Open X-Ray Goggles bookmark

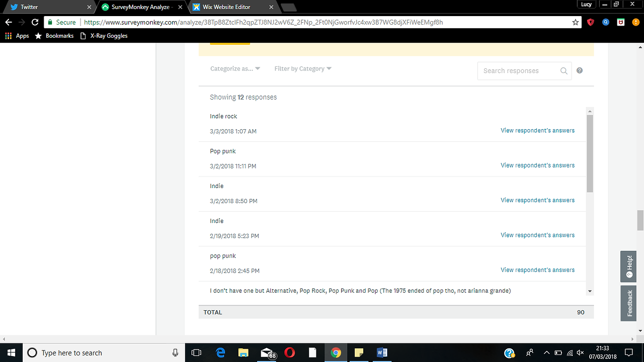pos(104,36)
